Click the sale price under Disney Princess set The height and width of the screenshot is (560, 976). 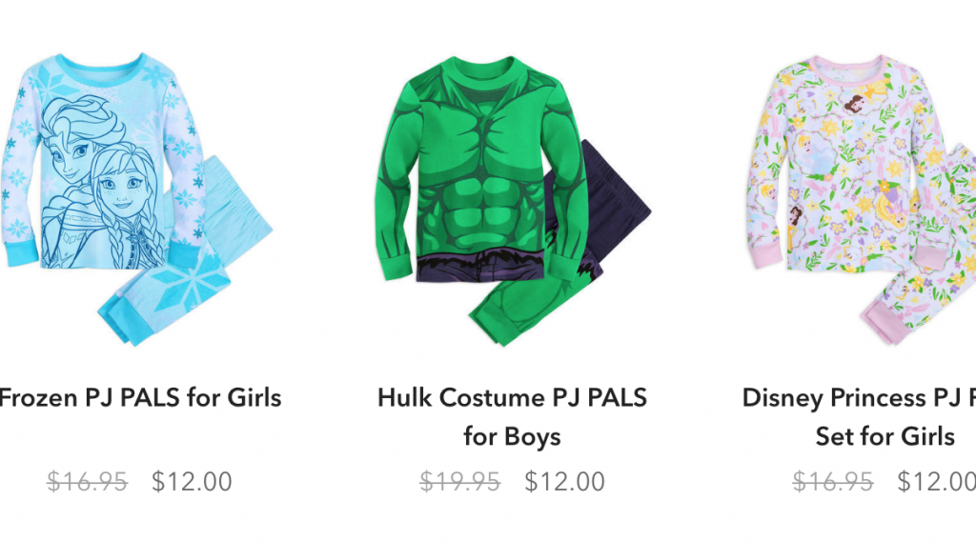(x=936, y=482)
